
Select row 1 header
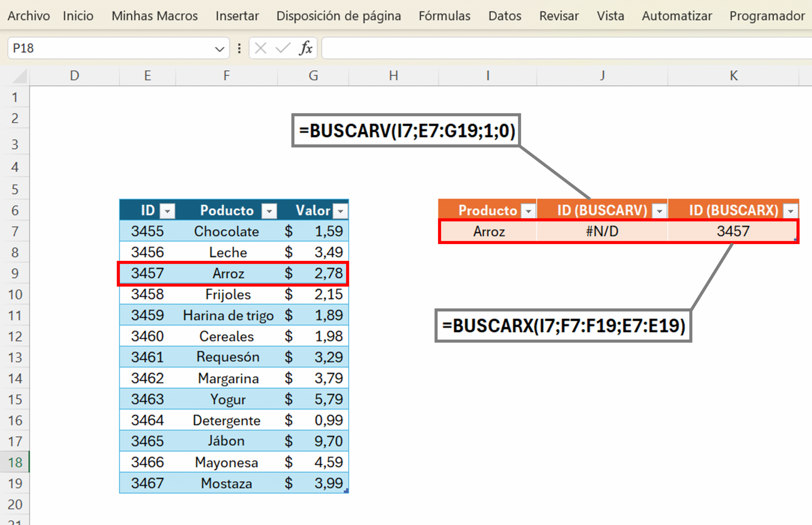click(15, 97)
